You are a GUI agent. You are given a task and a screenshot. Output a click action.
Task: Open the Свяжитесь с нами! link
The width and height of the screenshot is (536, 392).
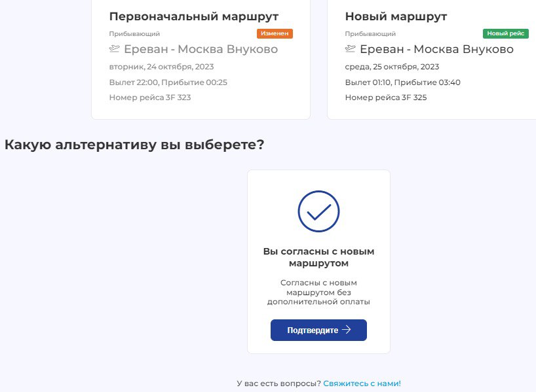tap(362, 383)
